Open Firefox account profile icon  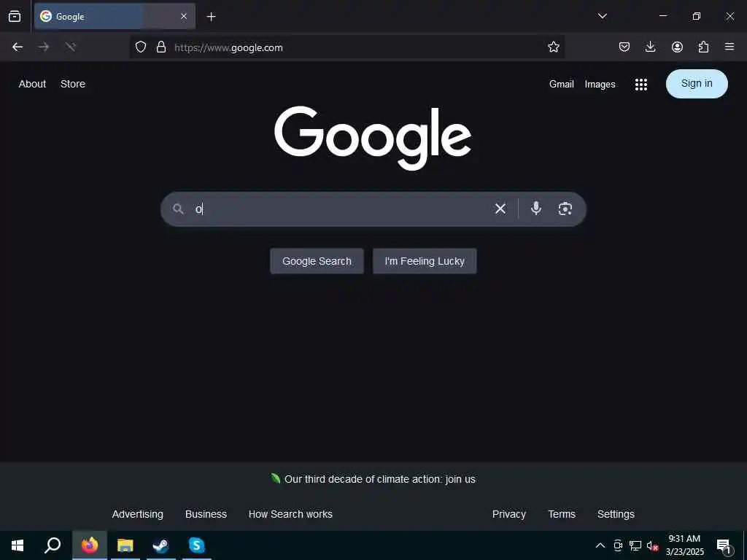point(677,47)
